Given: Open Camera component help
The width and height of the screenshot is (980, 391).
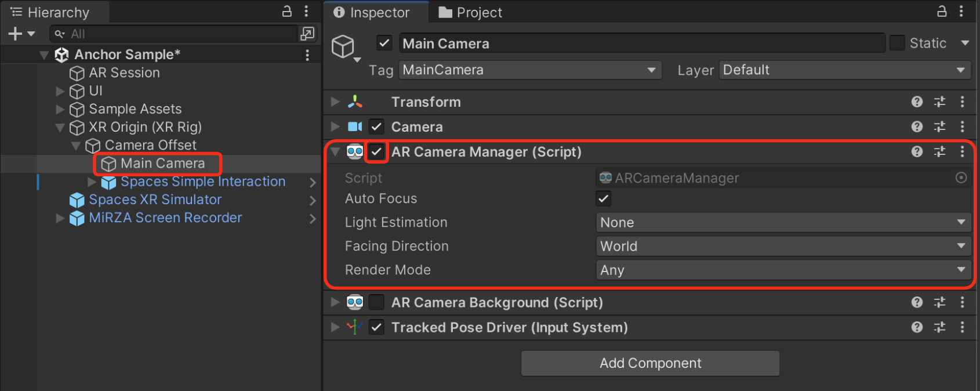Looking at the screenshot, I should (x=917, y=126).
